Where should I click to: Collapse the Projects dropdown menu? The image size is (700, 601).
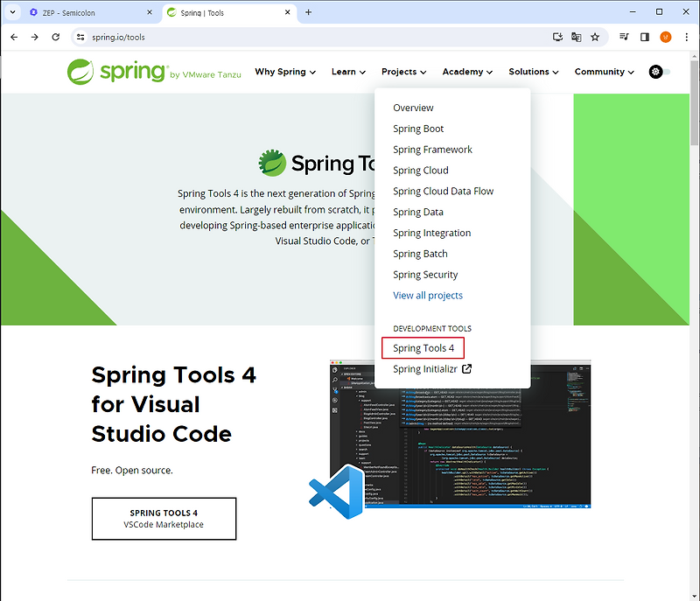[404, 72]
